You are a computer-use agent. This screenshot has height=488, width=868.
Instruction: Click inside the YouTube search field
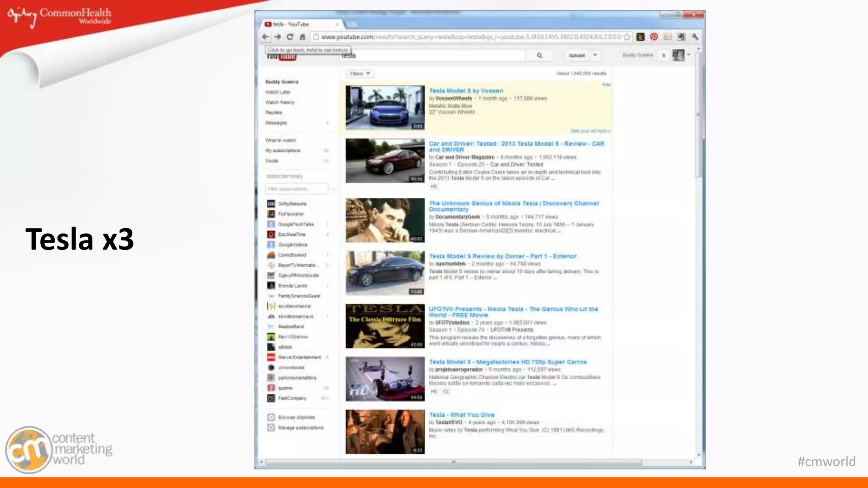point(432,55)
